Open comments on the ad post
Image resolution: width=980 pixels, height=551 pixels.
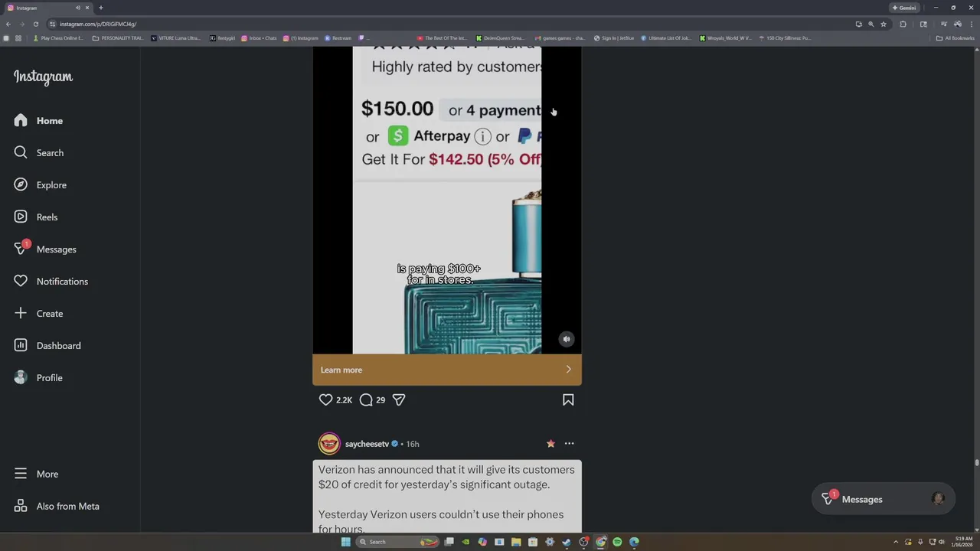click(x=366, y=399)
